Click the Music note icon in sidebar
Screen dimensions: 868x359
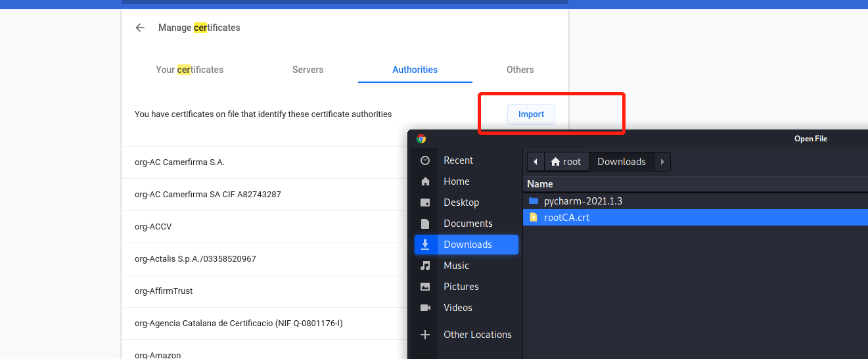pos(425,266)
